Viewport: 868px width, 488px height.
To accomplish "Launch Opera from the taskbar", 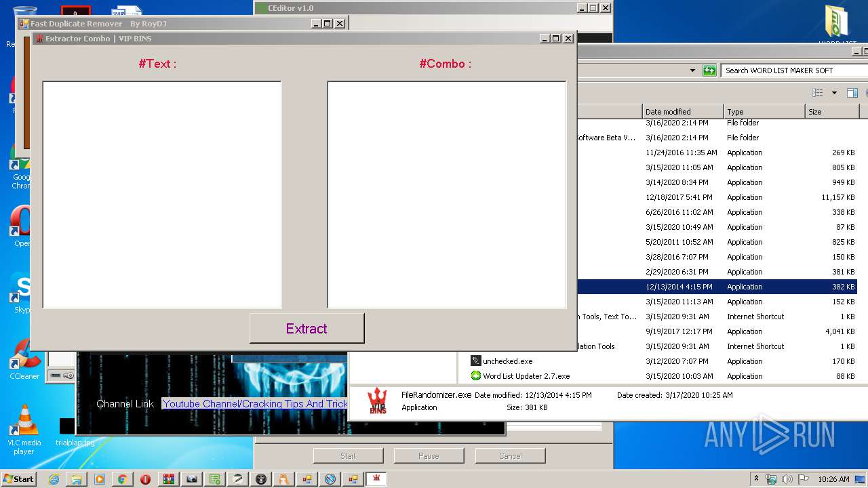I will click(146, 479).
